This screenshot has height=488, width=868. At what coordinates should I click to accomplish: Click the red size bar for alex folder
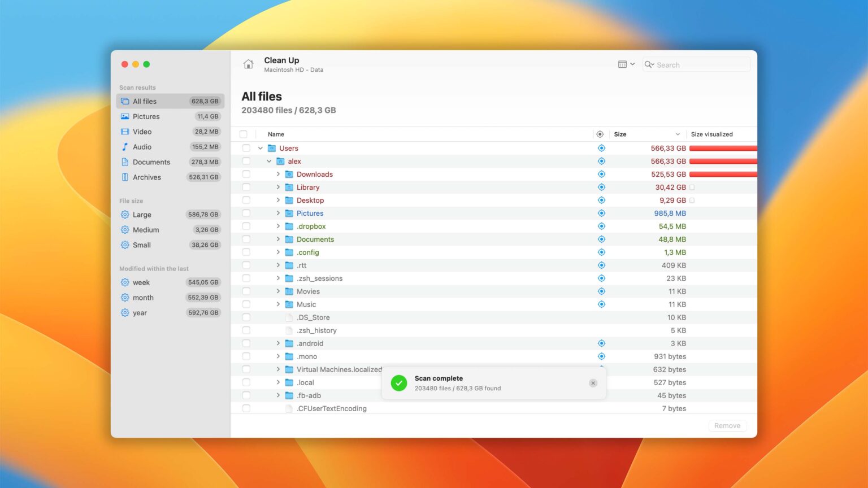723,161
